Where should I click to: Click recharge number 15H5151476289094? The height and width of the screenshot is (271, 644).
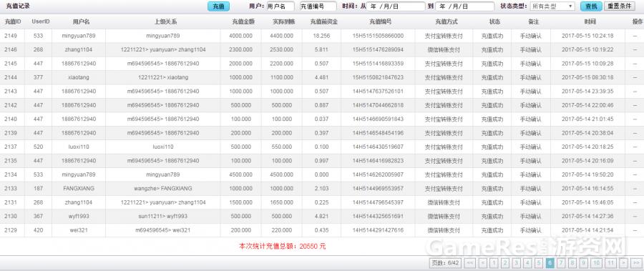click(x=378, y=49)
